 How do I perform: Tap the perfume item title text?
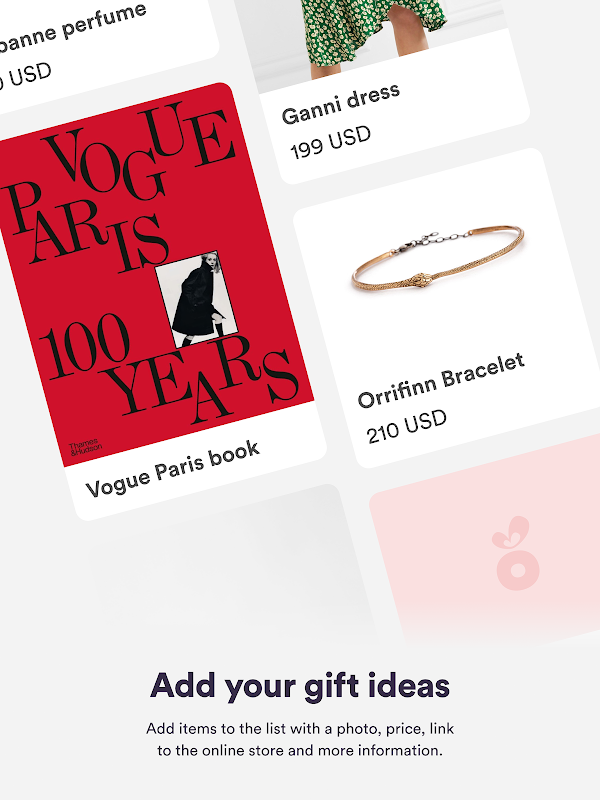coord(71,28)
